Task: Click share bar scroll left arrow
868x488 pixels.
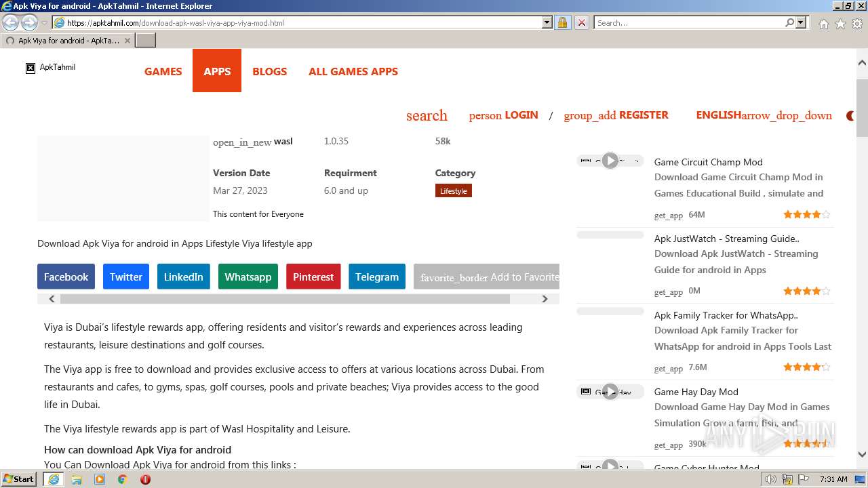Action: click(x=52, y=298)
